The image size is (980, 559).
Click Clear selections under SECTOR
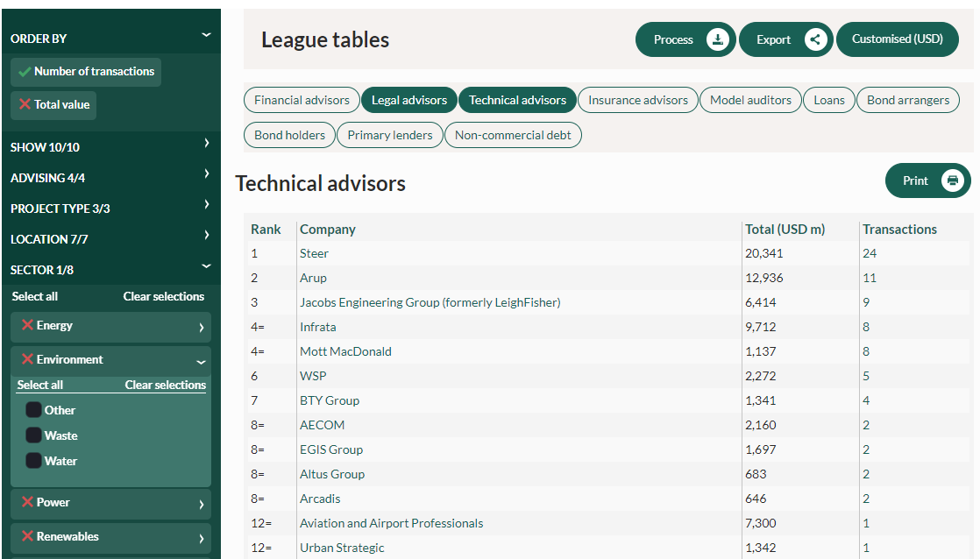pyautogui.click(x=164, y=296)
